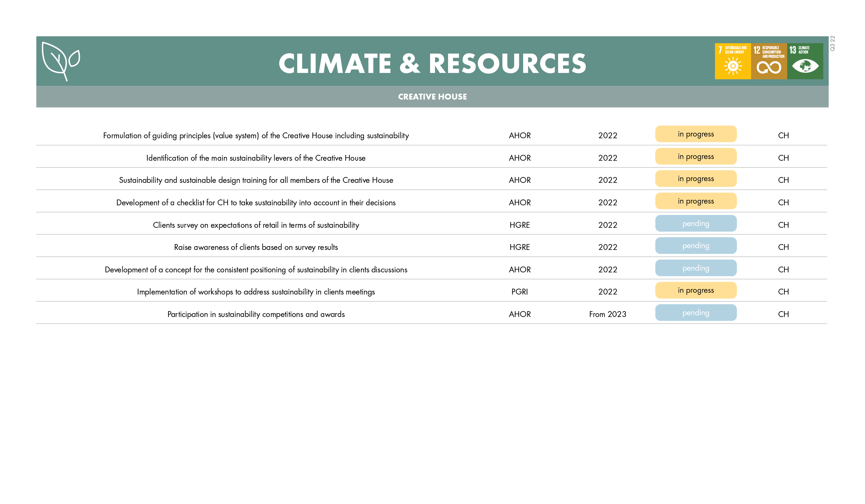Select the 'Participation in sustainability competitions and awards' text
The image size is (865, 504).
(256, 314)
